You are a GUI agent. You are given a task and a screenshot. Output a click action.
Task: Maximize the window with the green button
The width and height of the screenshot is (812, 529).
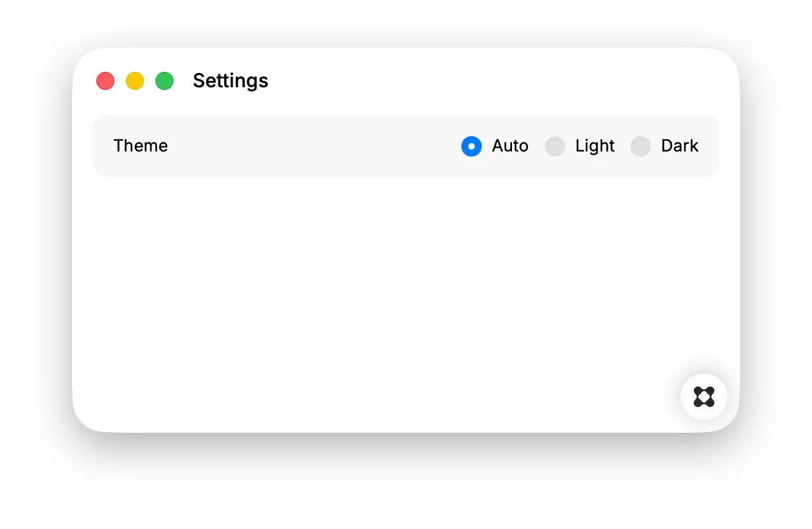coord(164,81)
